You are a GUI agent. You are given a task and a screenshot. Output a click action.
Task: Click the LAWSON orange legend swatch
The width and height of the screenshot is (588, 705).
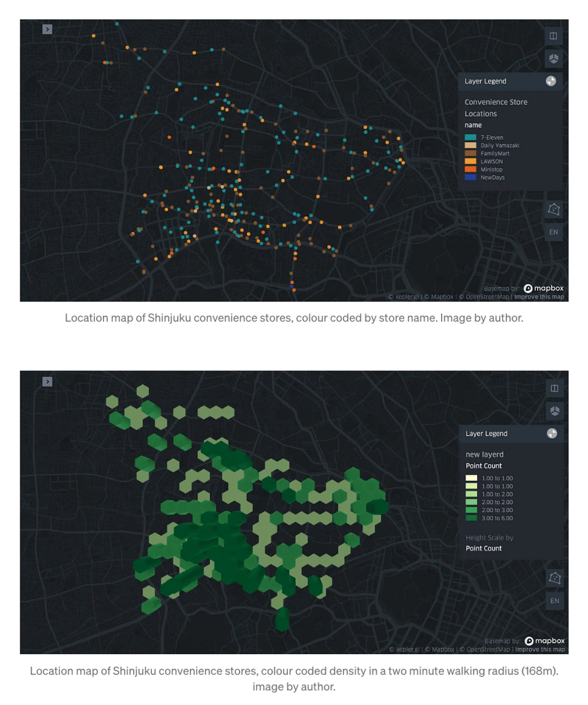coord(470,162)
